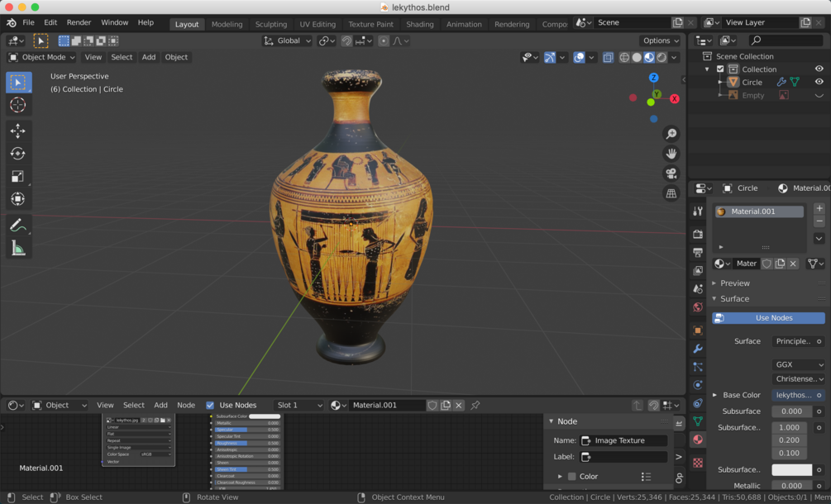This screenshot has width=831, height=504.
Task: Click Use Nodes button in Surface panel
Action: (768, 318)
